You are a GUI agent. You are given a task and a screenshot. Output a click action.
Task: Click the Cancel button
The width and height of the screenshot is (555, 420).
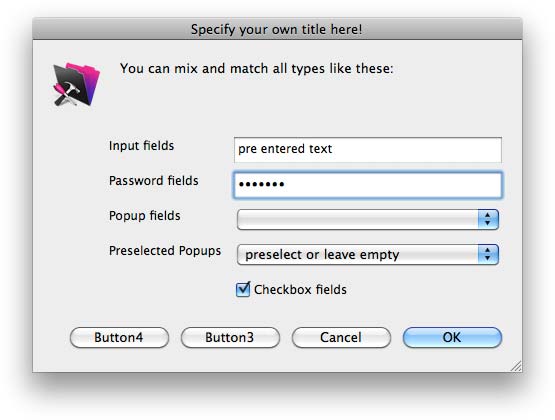coord(341,337)
